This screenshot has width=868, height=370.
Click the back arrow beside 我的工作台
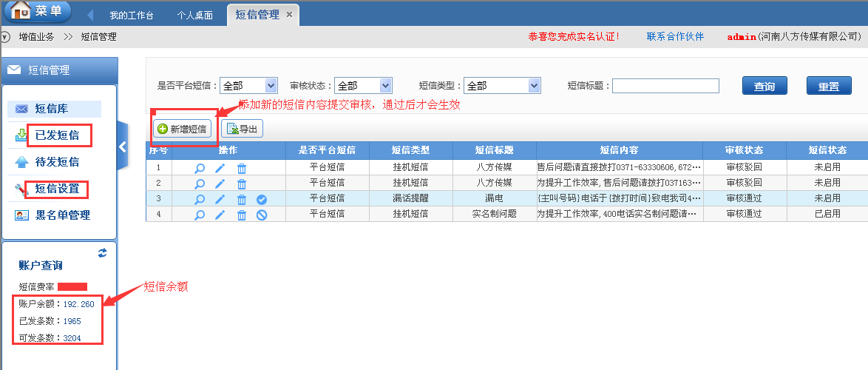[90, 15]
